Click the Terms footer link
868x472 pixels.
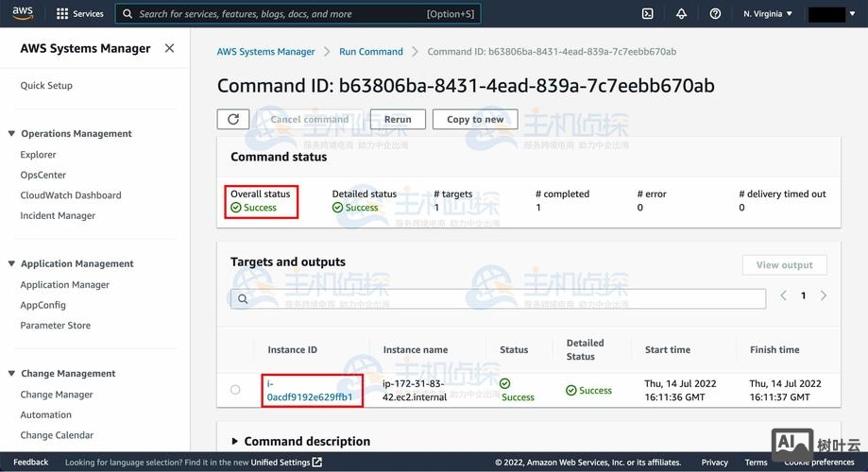pos(757,462)
